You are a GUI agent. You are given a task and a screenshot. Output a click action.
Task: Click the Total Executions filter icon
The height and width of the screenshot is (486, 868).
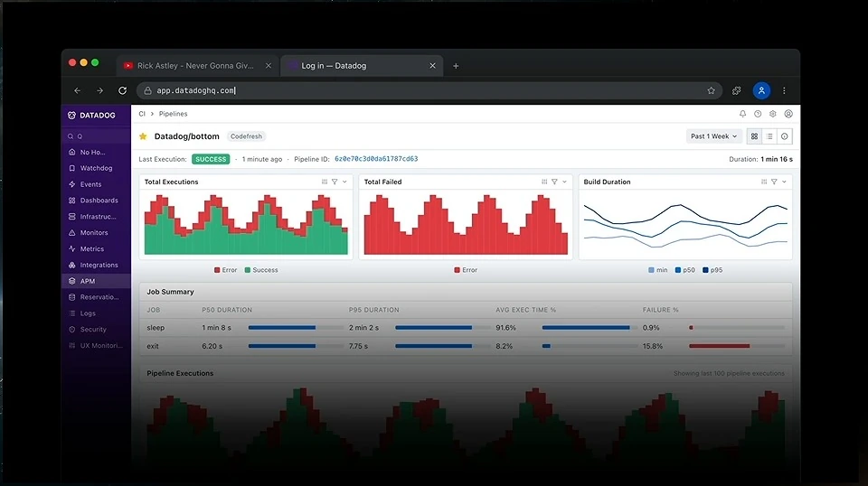[x=335, y=182]
